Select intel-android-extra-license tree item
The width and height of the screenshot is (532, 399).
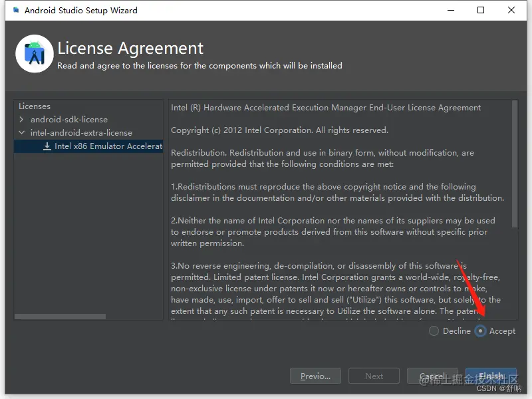(81, 132)
